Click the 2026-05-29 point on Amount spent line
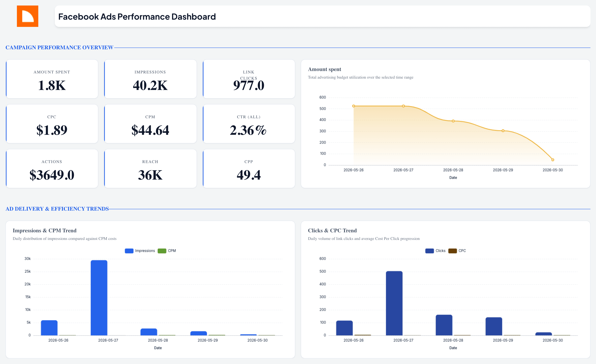 (x=503, y=131)
